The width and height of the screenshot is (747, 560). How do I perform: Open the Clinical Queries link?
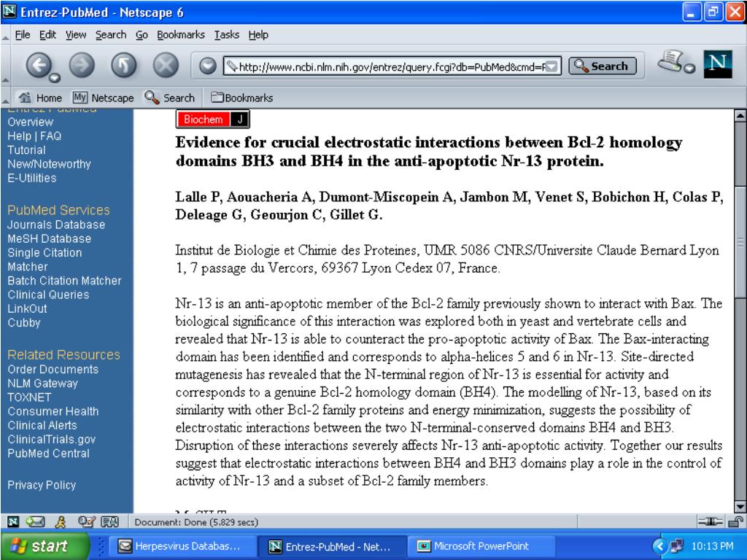tap(48, 295)
